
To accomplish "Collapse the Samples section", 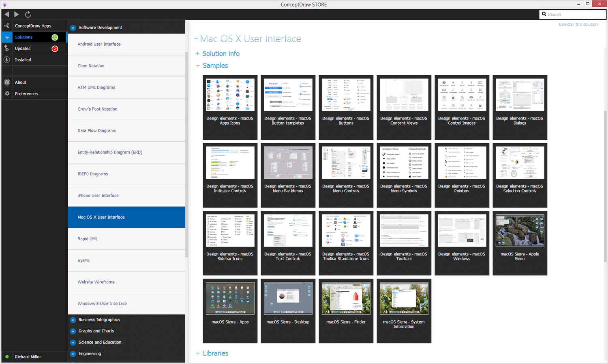I will [197, 66].
